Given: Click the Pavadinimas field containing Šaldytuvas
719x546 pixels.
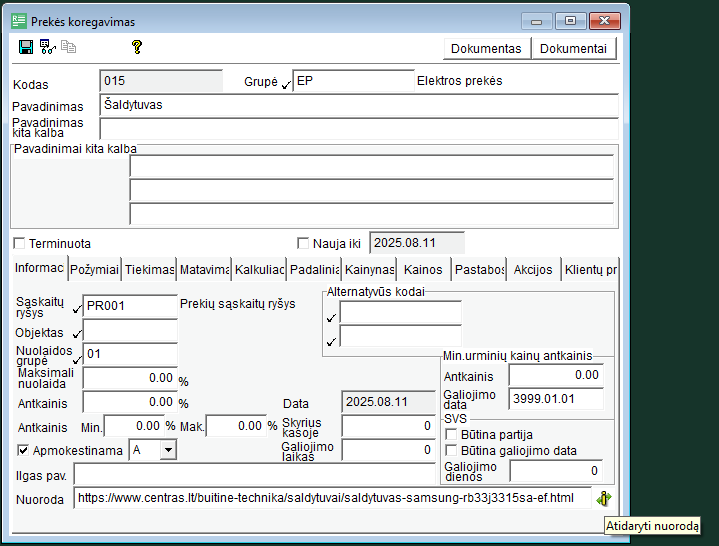Looking at the screenshot, I should (358, 105).
